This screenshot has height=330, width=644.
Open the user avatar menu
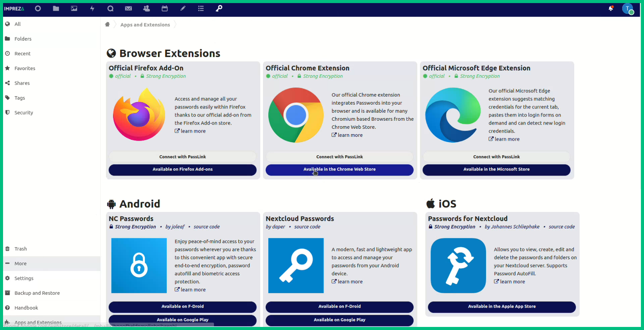coord(628,9)
